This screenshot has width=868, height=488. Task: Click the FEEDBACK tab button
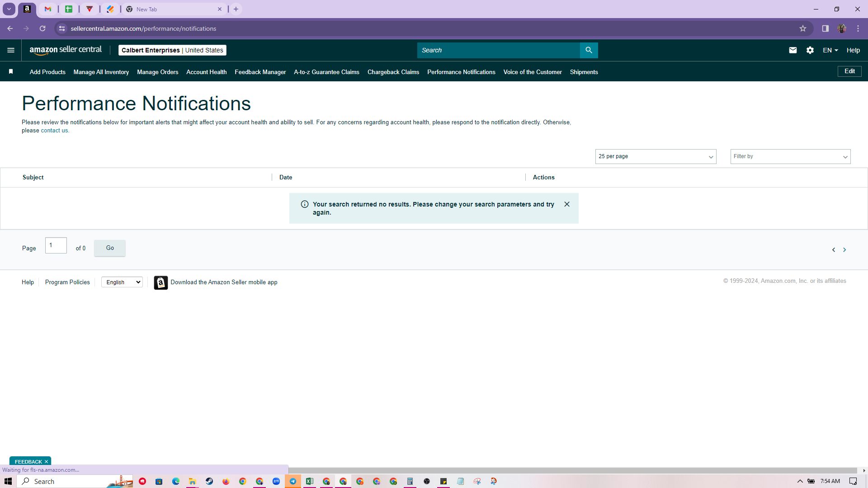click(x=28, y=462)
